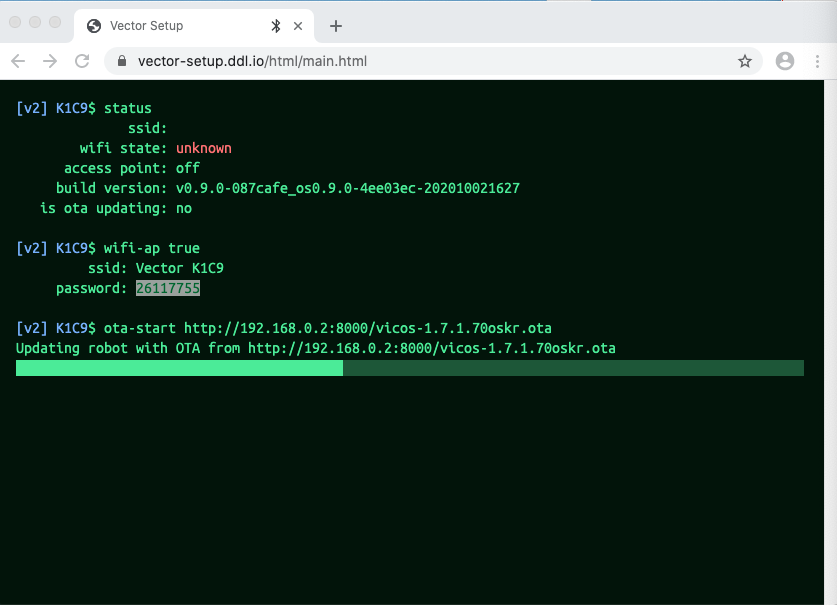Open site info via the lock icon
The image size is (837, 605).
(x=122, y=61)
